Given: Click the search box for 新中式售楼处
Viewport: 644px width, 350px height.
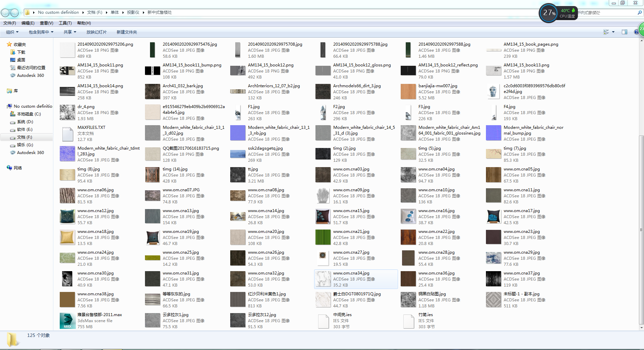Looking at the screenshot, I should [x=606, y=13].
